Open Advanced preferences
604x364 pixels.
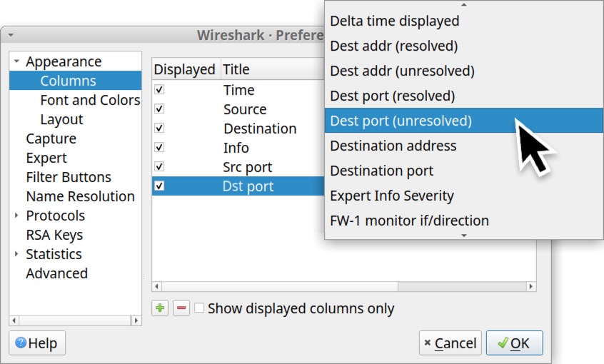pyautogui.click(x=57, y=273)
